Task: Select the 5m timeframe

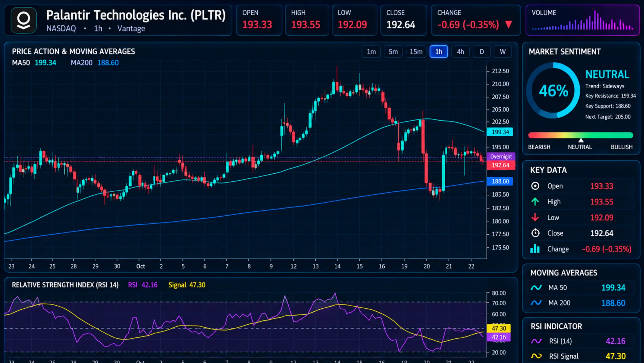Action: [x=393, y=52]
